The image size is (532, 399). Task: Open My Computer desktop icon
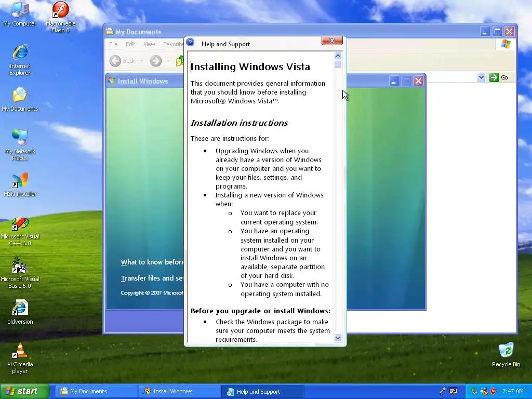[20, 13]
